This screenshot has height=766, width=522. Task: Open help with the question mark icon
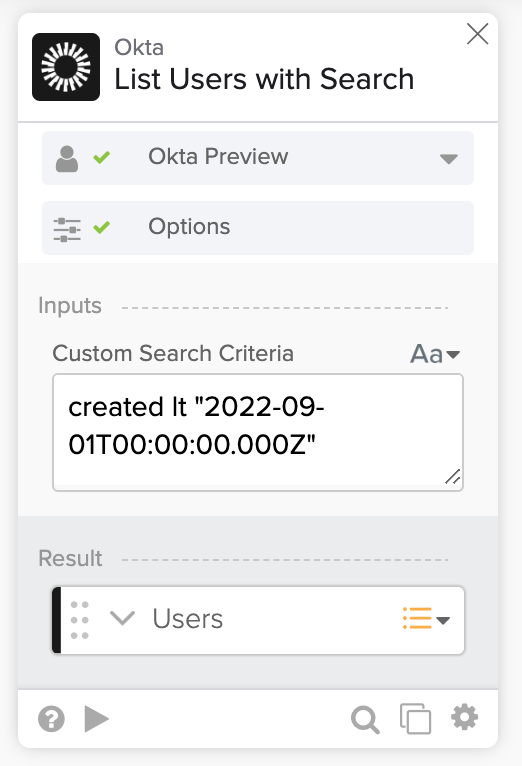tap(51, 719)
